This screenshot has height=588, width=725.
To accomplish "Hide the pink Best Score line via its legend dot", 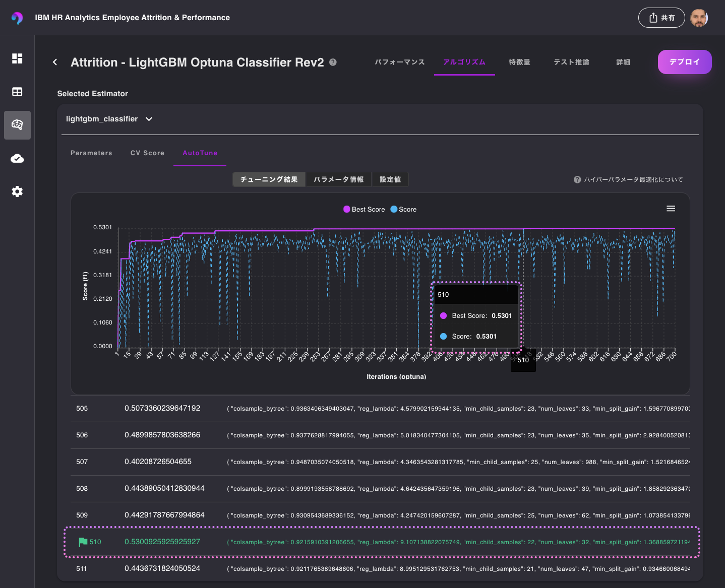I will [x=346, y=209].
